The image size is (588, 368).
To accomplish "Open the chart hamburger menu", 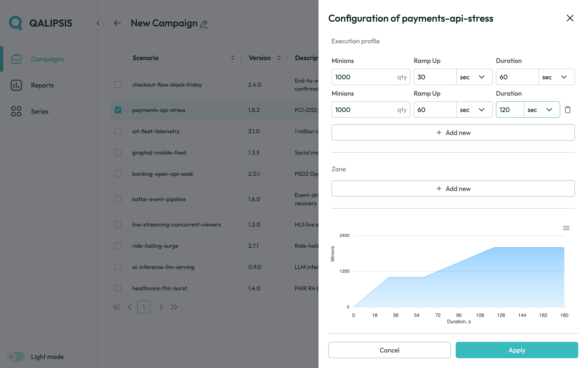I will click(x=566, y=228).
